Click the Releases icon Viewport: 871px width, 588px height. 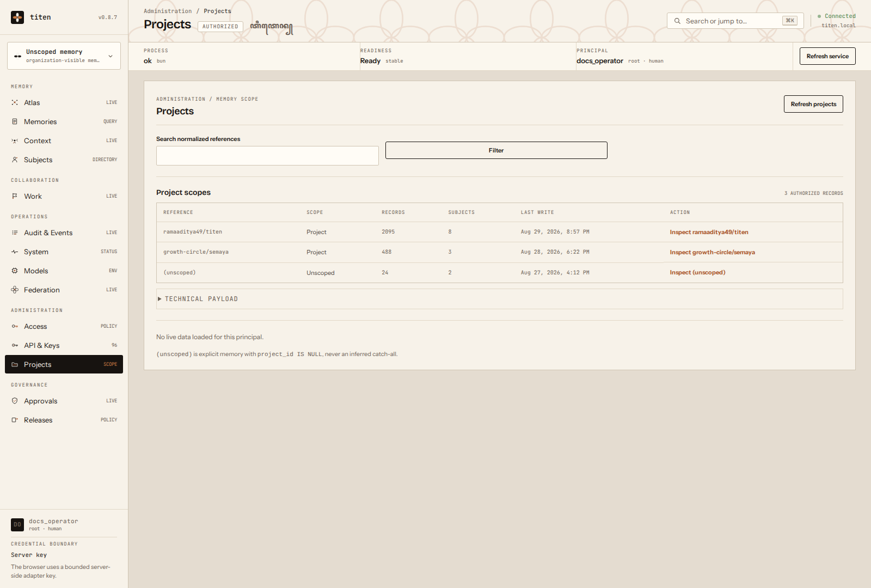tap(15, 420)
